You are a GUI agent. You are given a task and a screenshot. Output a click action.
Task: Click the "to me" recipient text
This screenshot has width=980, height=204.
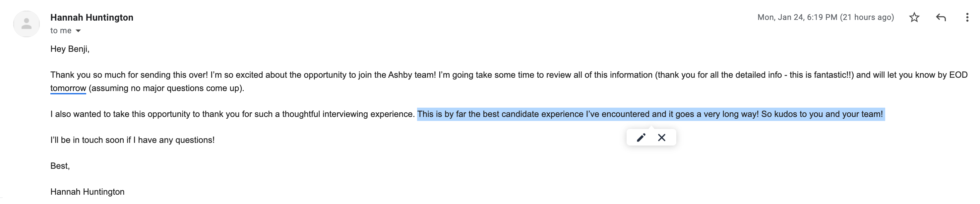click(60, 31)
